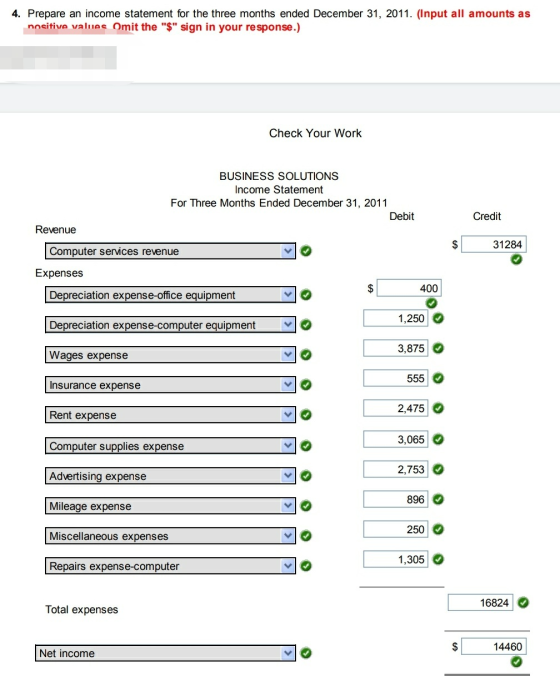The width and height of the screenshot is (560, 676).
Task: Click green checkmark next to Rent expense dropdown
Action: click(x=306, y=415)
